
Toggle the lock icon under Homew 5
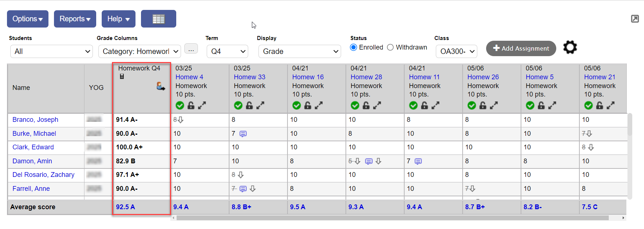click(541, 105)
